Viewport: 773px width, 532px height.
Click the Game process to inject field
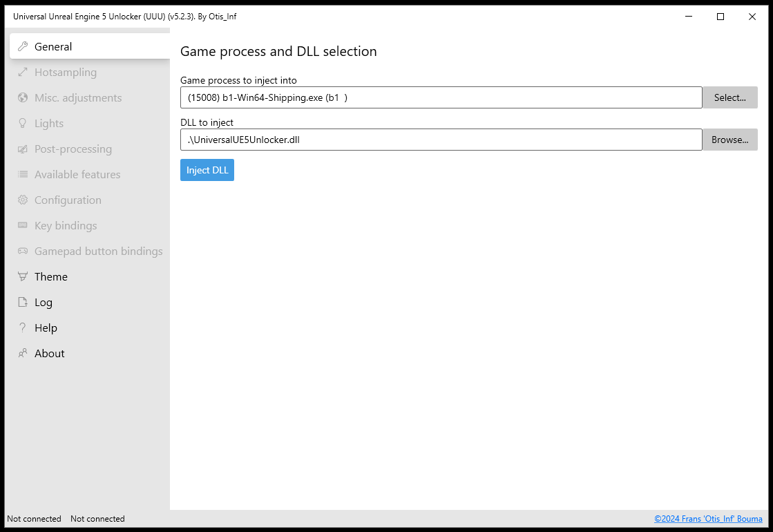[x=441, y=97]
